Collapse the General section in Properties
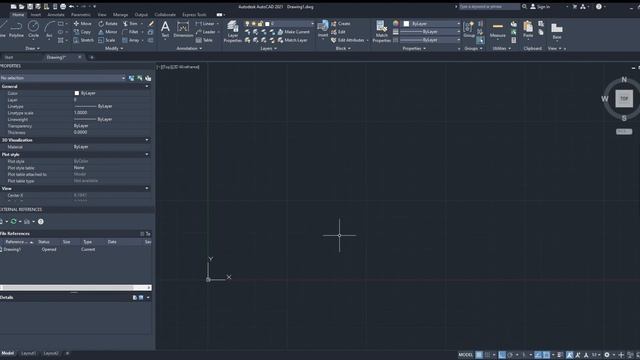Screen dimensions: 640x360 (x=147, y=87)
